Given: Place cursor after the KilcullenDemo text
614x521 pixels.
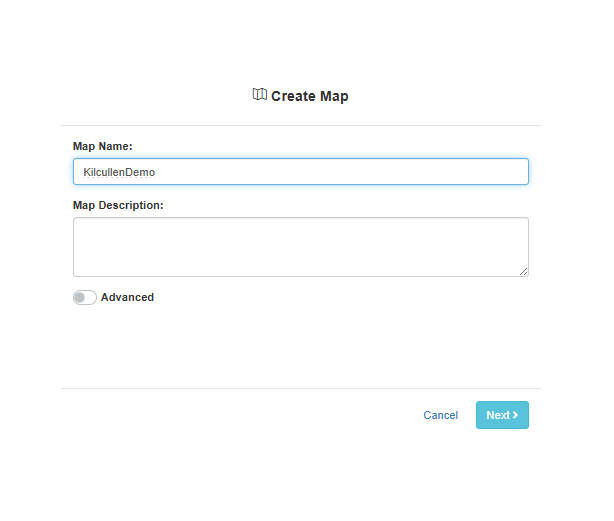Looking at the screenshot, I should 156,172.
